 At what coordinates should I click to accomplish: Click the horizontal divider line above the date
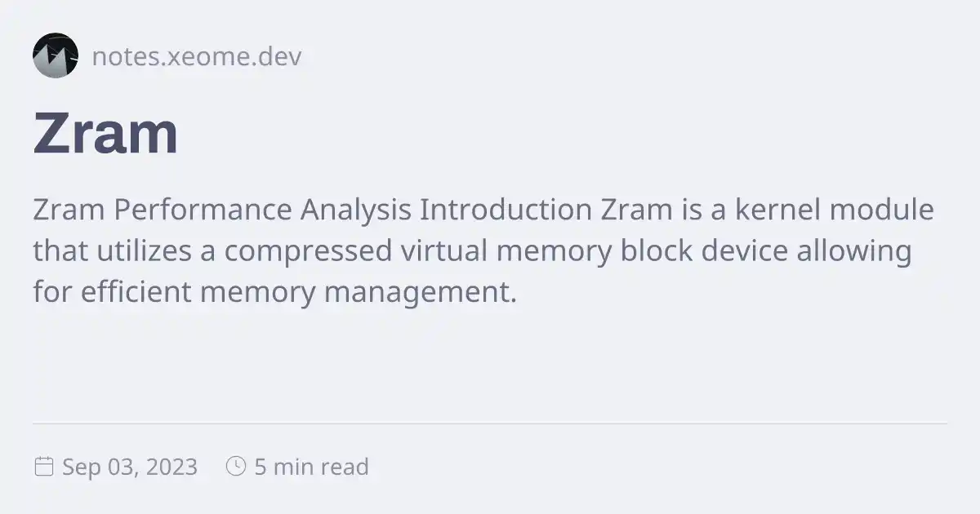coord(490,423)
